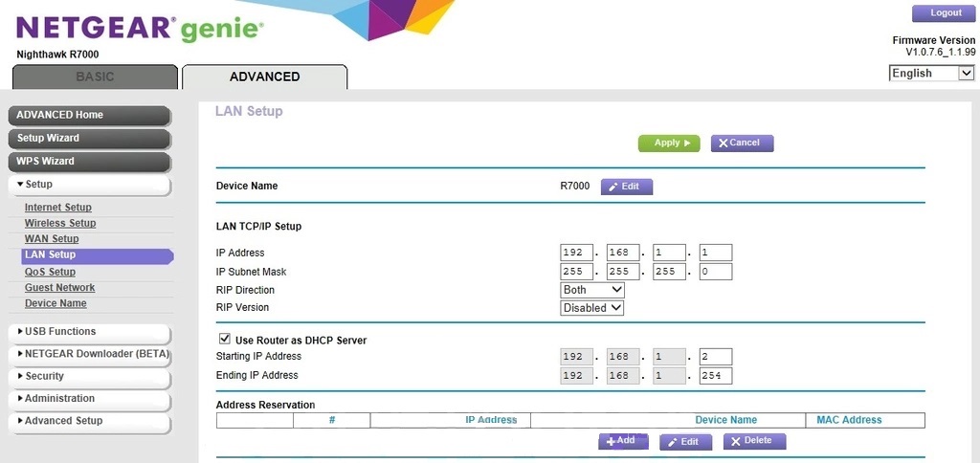
Task: Click the Cancel button
Action: [x=742, y=143]
